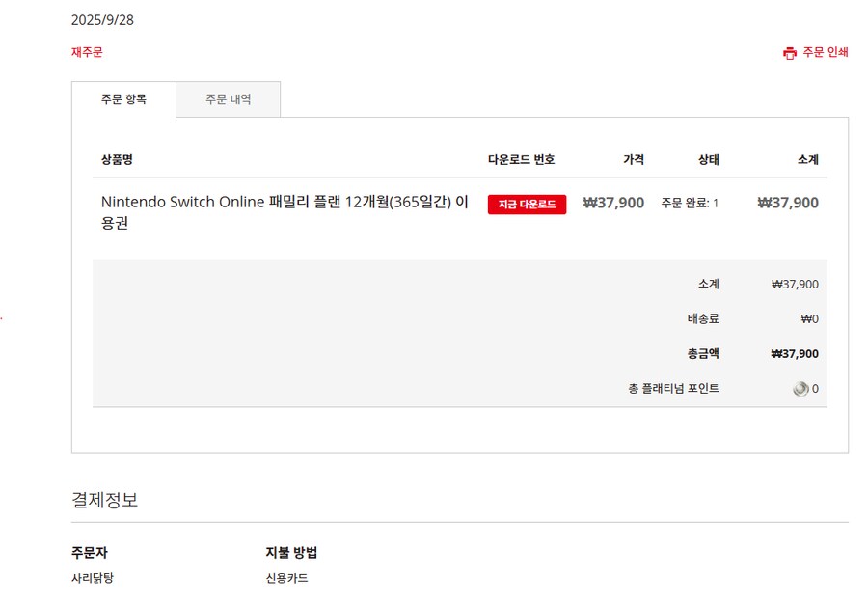Click the red 지금 다운로드 download button
The width and height of the screenshot is (868, 603).
[x=526, y=204]
